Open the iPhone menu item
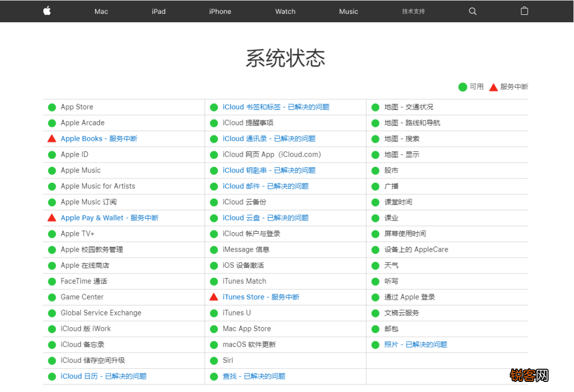This screenshot has height=392, width=574. tap(220, 11)
